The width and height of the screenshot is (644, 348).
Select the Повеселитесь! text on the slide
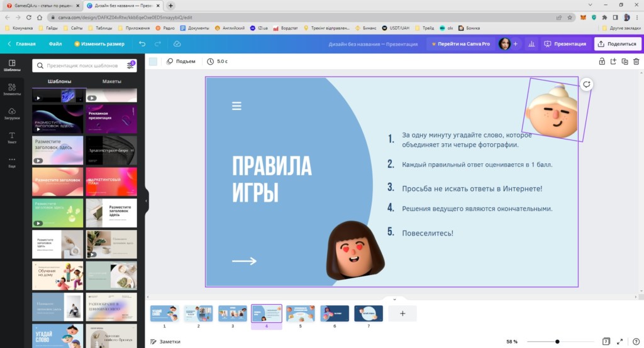[x=428, y=233]
